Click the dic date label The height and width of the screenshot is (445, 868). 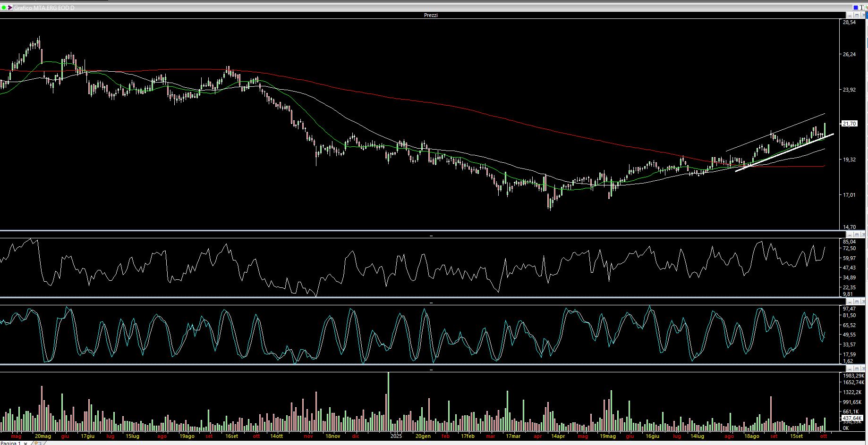(x=356, y=436)
